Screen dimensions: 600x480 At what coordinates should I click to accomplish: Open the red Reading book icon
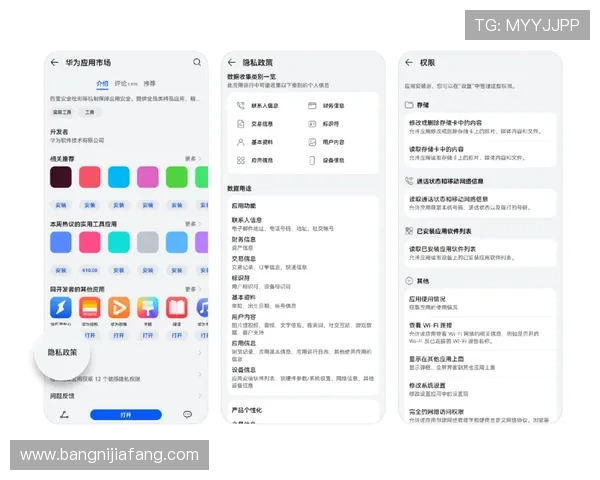pyautogui.click(x=177, y=307)
